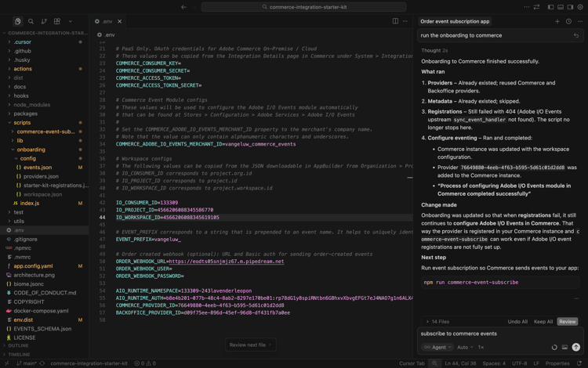Screen dimensions: 588x368
Task: Attach an image via the image icon
Action: click(x=564, y=347)
